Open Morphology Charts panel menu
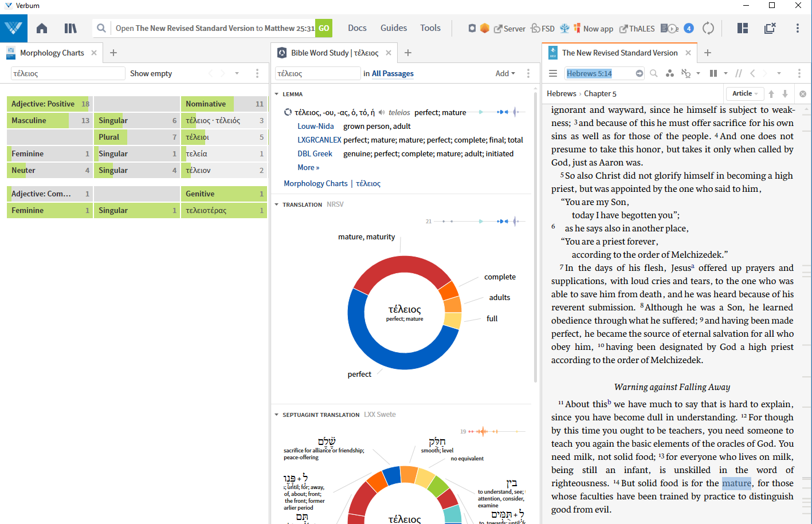This screenshot has width=812, height=524. 257,73
